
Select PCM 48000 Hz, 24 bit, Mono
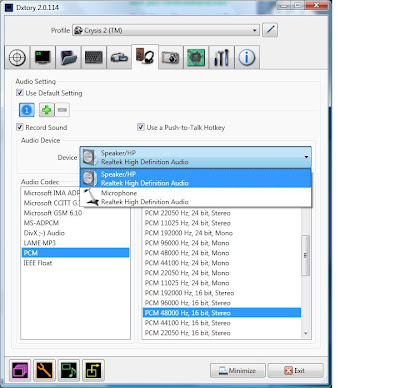click(x=222, y=253)
